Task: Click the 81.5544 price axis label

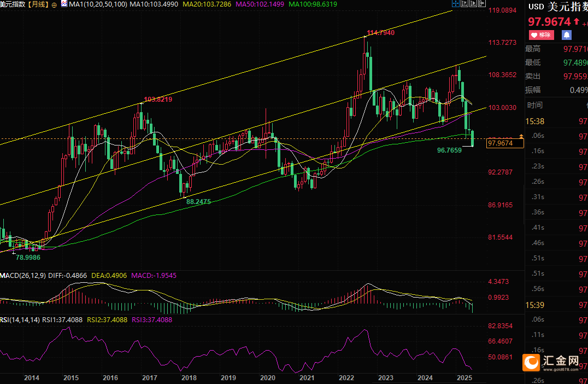Action: pyautogui.click(x=500, y=237)
